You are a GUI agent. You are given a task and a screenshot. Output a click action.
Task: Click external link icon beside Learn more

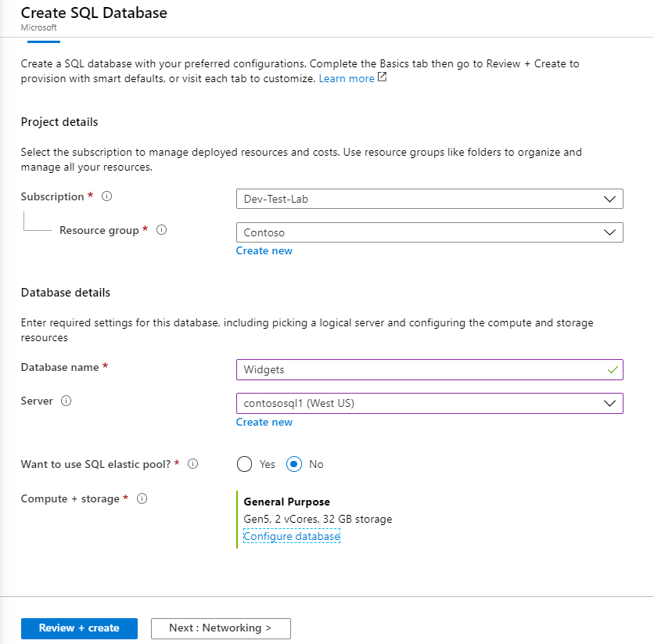click(382, 78)
